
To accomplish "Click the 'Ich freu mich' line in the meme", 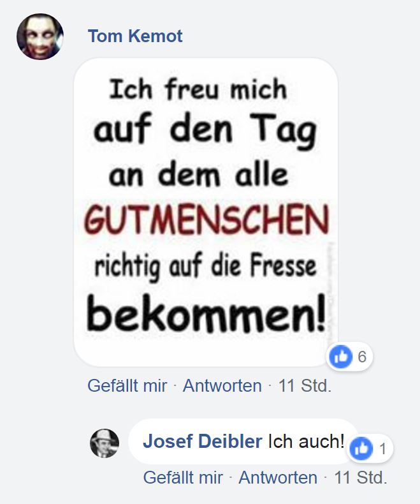I will coord(198,89).
